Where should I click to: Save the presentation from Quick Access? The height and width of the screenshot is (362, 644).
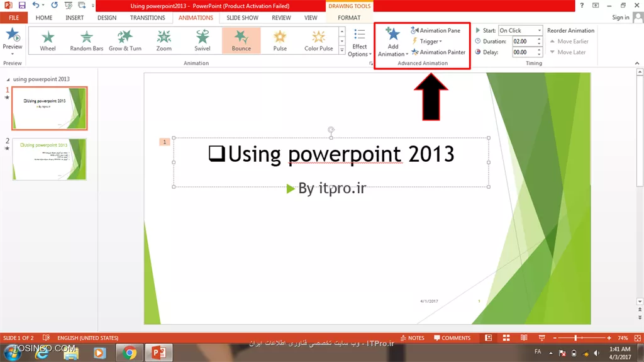pyautogui.click(x=22, y=5)
